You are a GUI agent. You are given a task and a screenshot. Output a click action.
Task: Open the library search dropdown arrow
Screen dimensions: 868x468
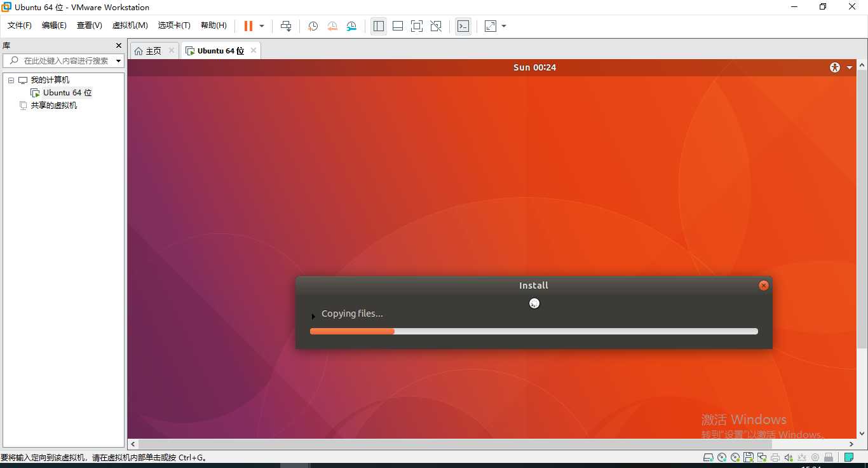(x=119, y=61)
